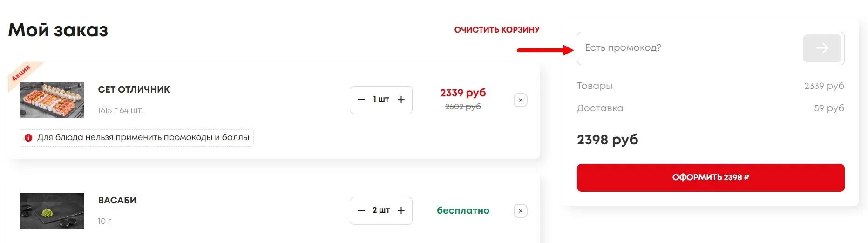Open the СЕТ ОТЛИЧНИК product title

coord(134,89)
